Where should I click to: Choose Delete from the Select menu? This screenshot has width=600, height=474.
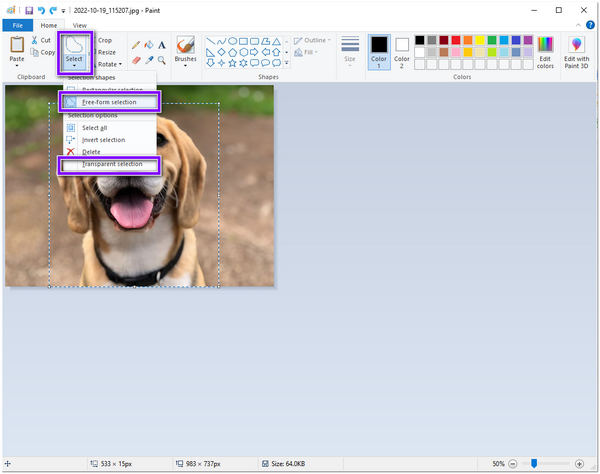(x=109, y=152)
